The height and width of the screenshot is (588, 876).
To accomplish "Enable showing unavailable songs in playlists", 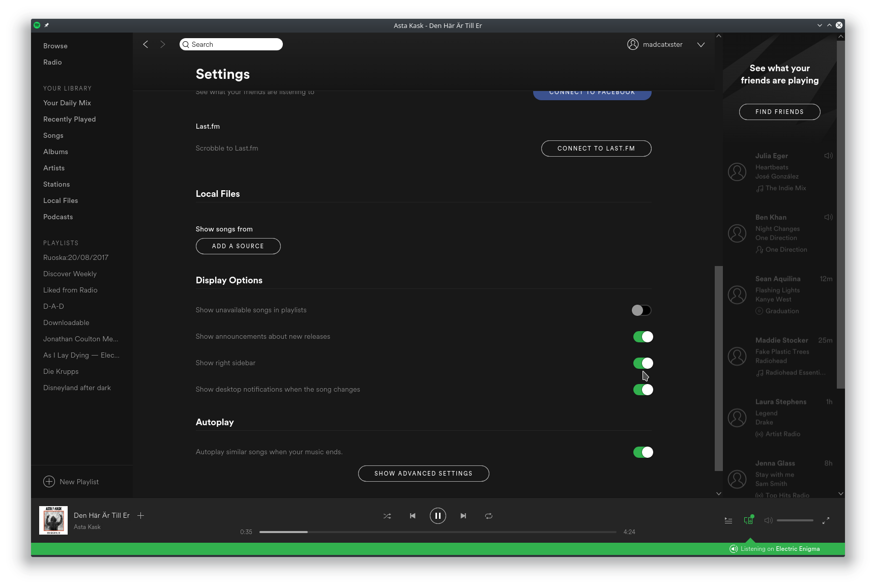I will pos(641,310).
